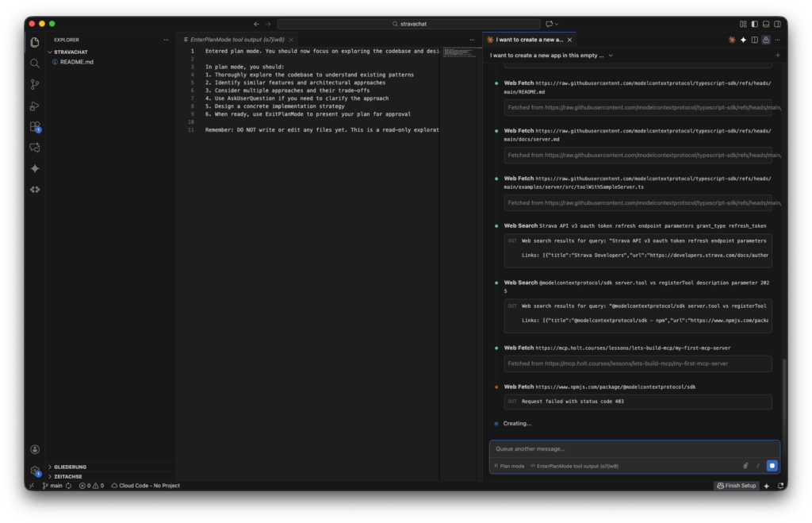Toggle Plan mode in chat input
The height and width of the screenshot is (523, 812).
(509, 466)
